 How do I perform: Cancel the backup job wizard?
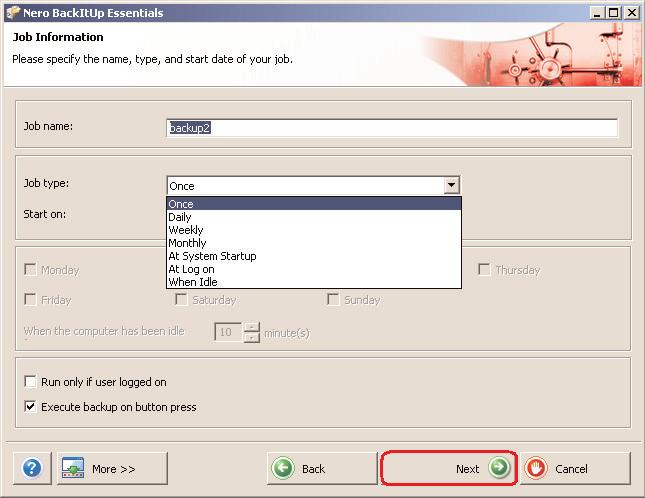click(x=576, y=468)
